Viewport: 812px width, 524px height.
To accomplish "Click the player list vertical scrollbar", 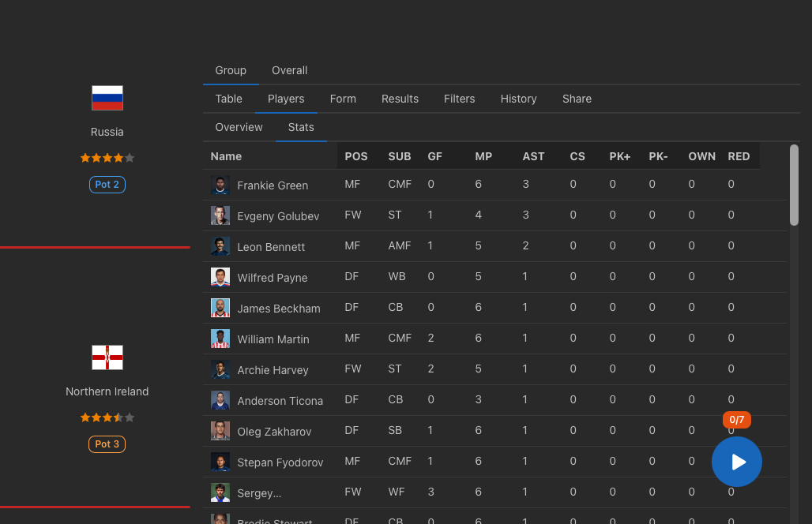I will click(794, 185).
